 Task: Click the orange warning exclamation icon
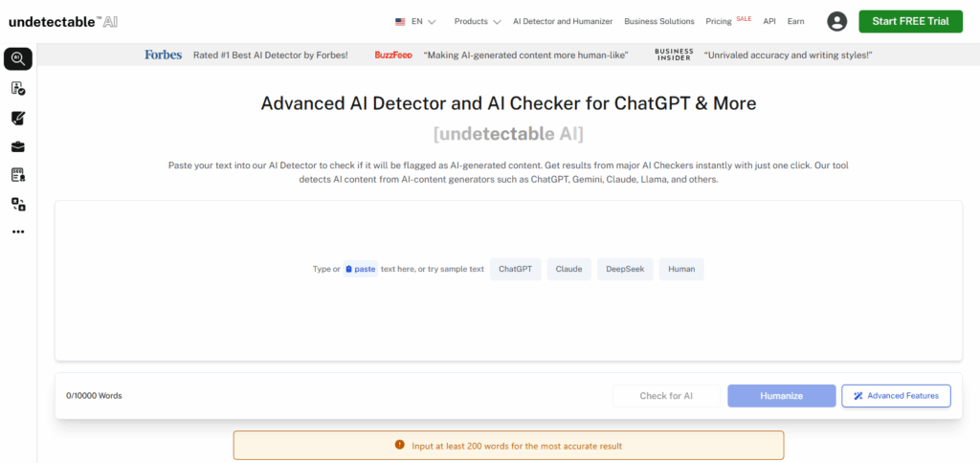click(x=399, y=445)
